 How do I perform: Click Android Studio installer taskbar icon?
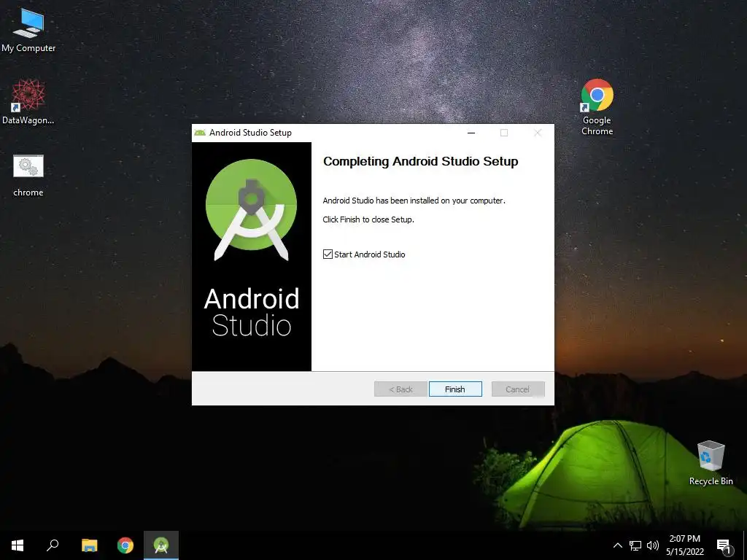pos(161,545)
